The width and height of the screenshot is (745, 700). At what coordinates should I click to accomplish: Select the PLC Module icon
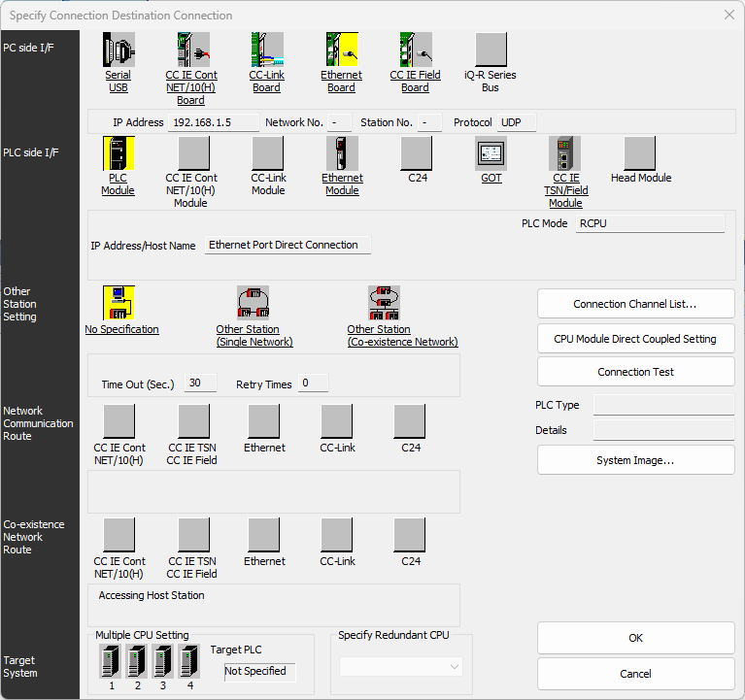point(119,152)
